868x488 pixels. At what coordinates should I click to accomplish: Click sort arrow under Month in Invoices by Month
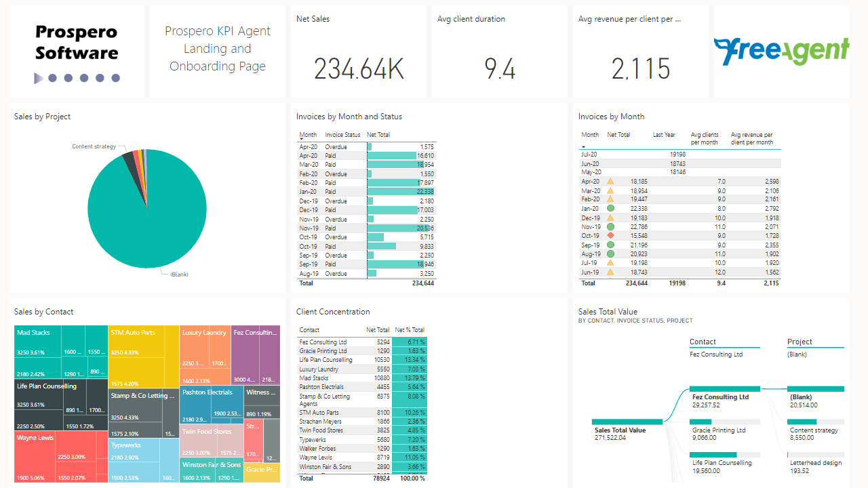point(584,146)
